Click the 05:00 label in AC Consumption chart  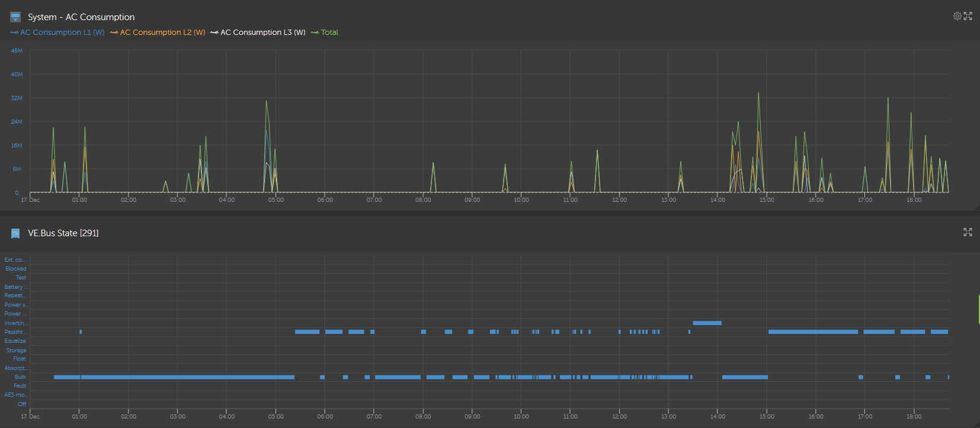tap(276, 200)
